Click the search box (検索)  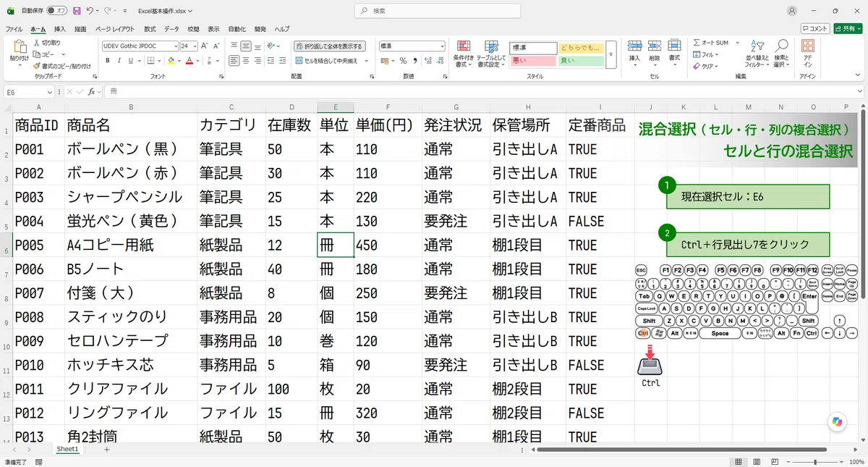(437, 11)
